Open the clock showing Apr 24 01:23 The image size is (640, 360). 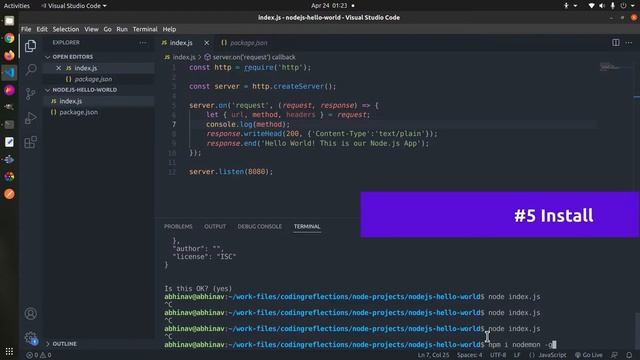pyautogui.click(x=329, y=6)
